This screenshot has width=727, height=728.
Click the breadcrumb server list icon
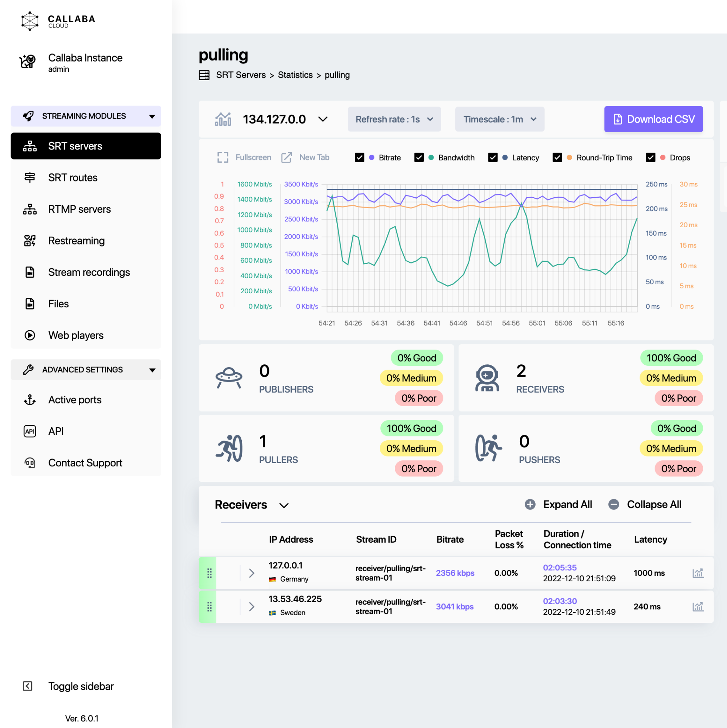204,75
